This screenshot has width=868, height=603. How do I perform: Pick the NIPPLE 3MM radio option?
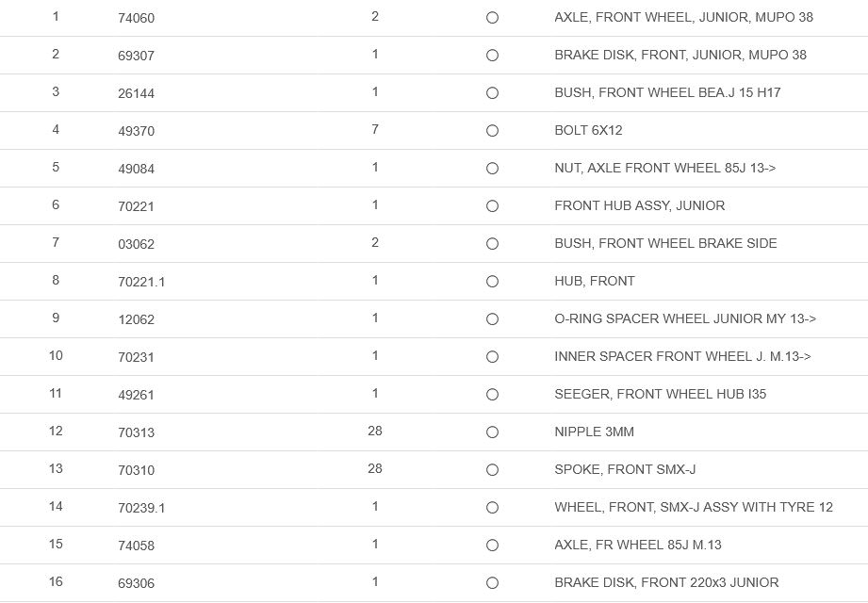click(492, 432)
